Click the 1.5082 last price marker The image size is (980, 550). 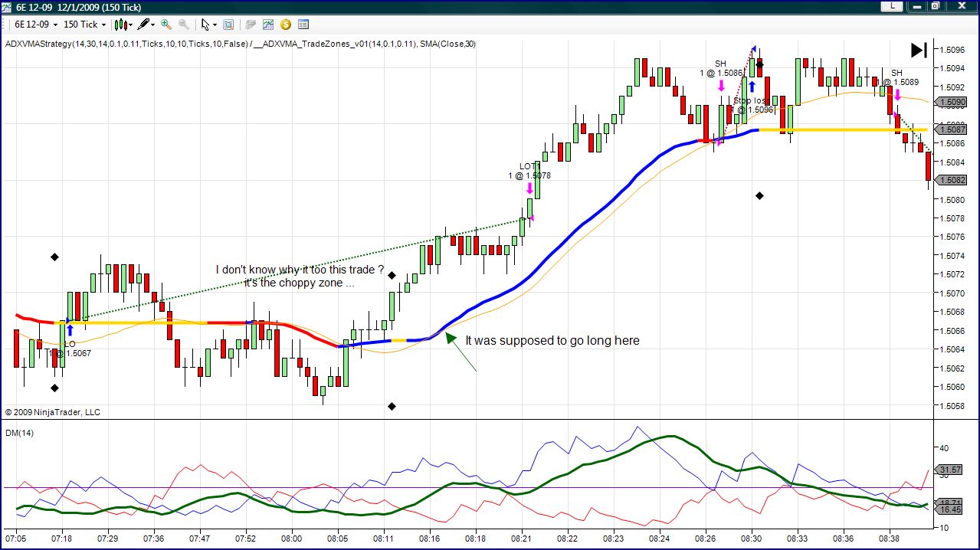coord(951,180)
